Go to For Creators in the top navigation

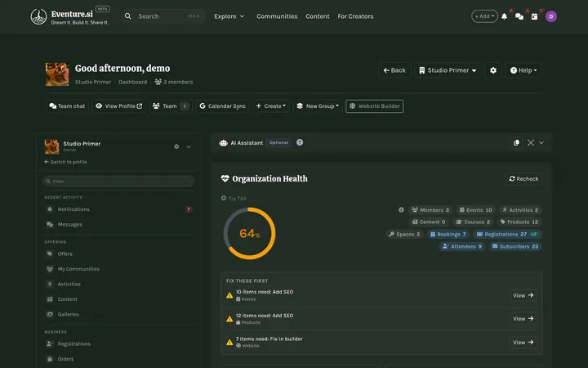click(355, 16)
